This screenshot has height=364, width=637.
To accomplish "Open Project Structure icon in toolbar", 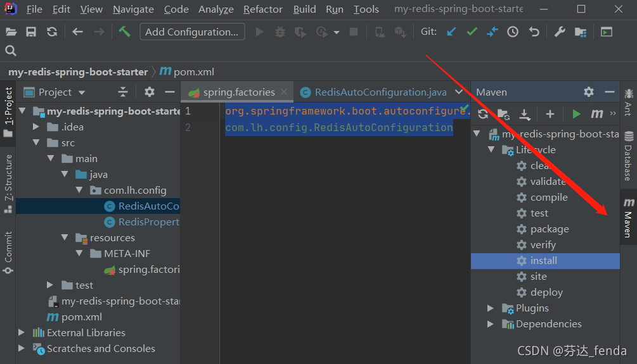I will [581, 32].
